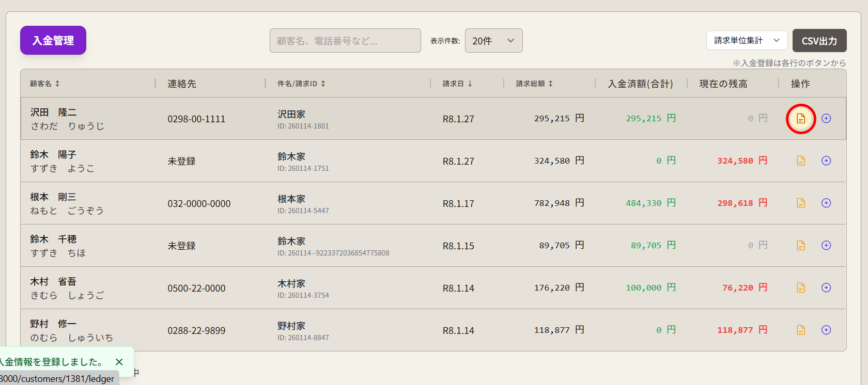The height and width of the screenshot is (385, 868).
Task: Click plus icon in 木村 省吾 row
Action: 826,288
